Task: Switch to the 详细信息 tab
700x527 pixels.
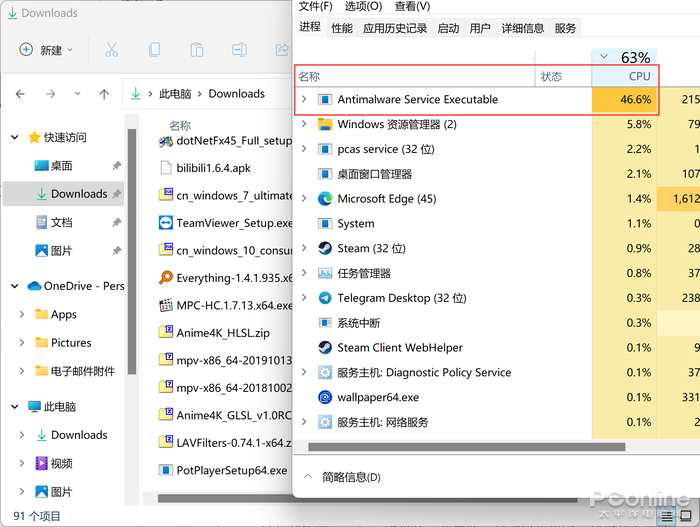Action: [523, 28]
